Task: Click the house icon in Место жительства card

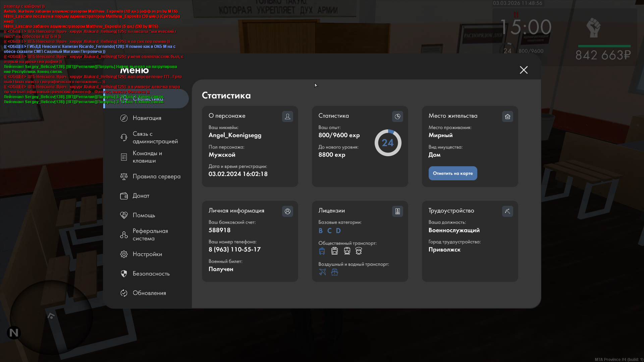Action: pos(507,117)
